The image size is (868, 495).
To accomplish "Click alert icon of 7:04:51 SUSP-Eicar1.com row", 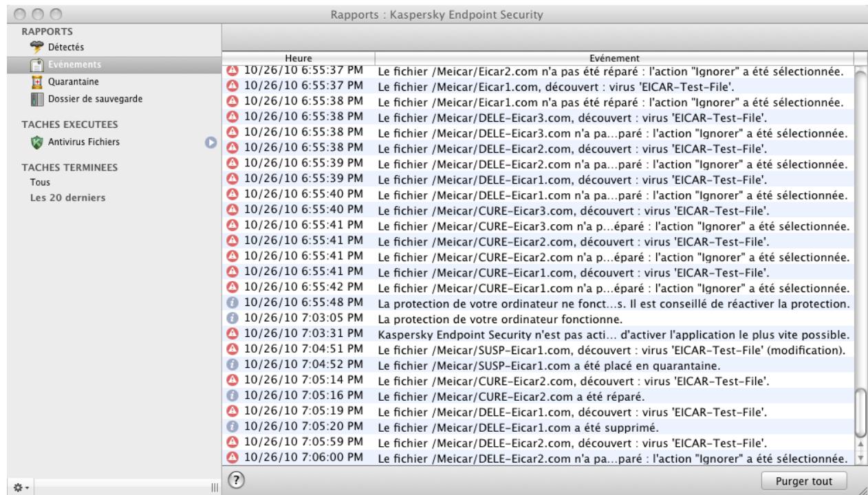I will 232,349.
